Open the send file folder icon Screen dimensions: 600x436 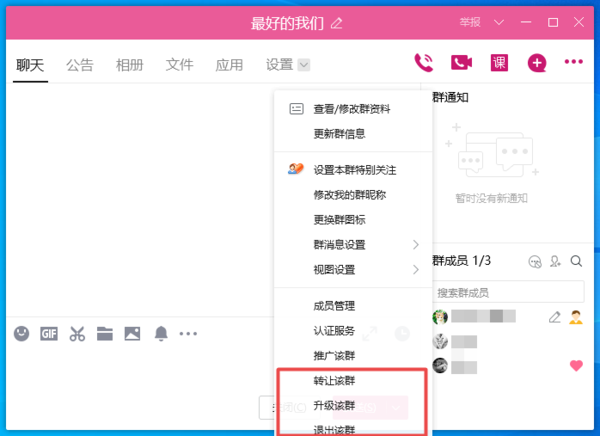click(104, 334)
